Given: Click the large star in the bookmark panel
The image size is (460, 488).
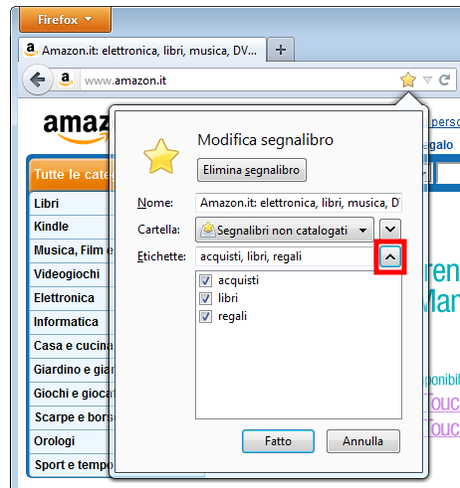Looking at the screenshot, I should [161, 157].
